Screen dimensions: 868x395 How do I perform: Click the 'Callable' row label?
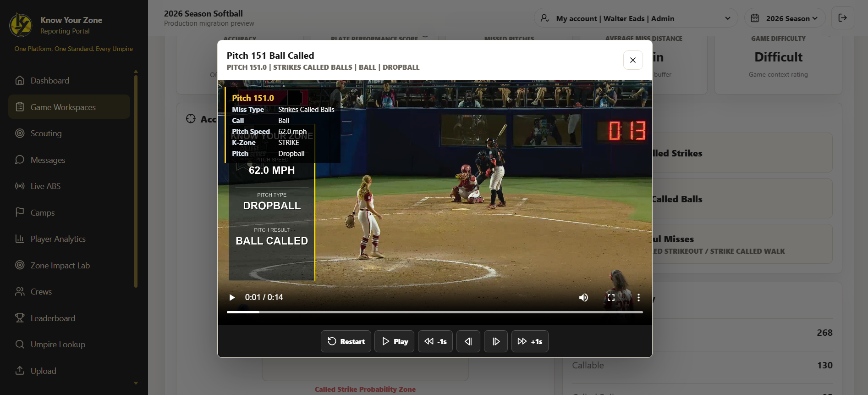pyautogui.click(x=588, y=365)
